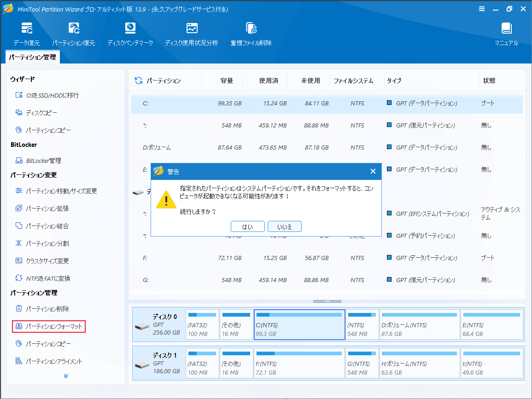The image size is (532, 399).
Task: Sort by the 未使用 column header
Action: pos(310,81)
